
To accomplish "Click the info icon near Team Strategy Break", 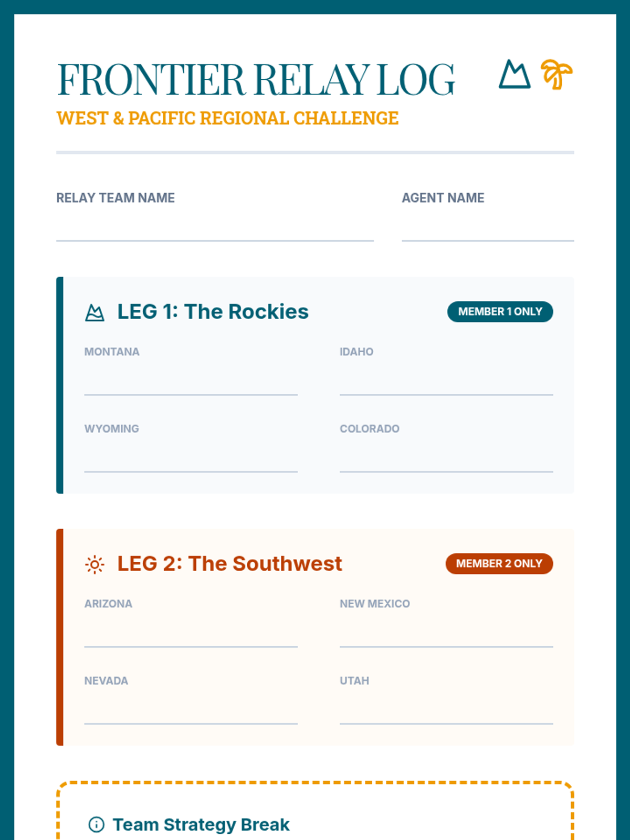I will tap(97, 824).
